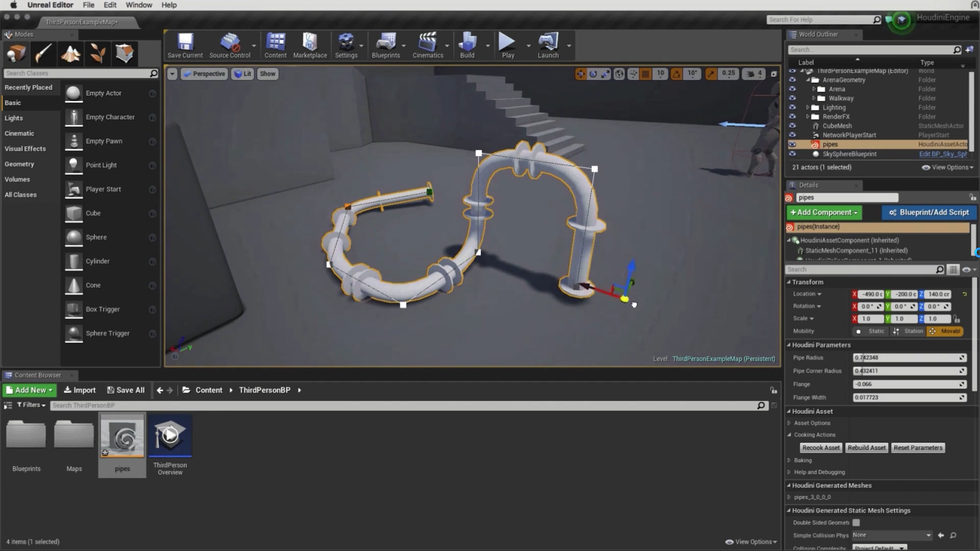Open the File menu
The height and width of the screenshot is (551, 980).
[89, 5]
